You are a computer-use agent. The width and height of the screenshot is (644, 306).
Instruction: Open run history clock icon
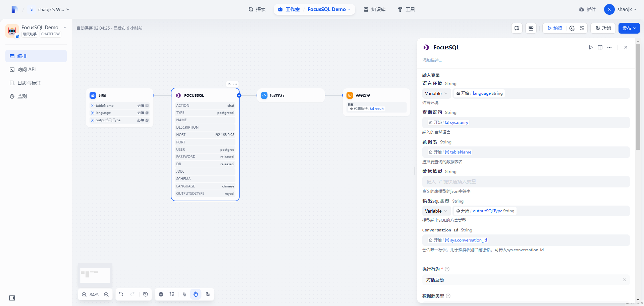click(572, 28)
